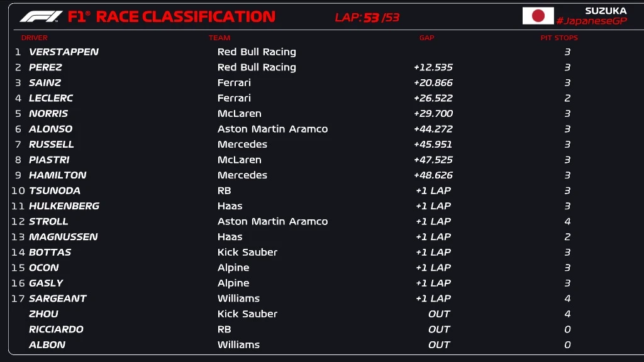Click STROLL's pit stop count

point(567,221)
